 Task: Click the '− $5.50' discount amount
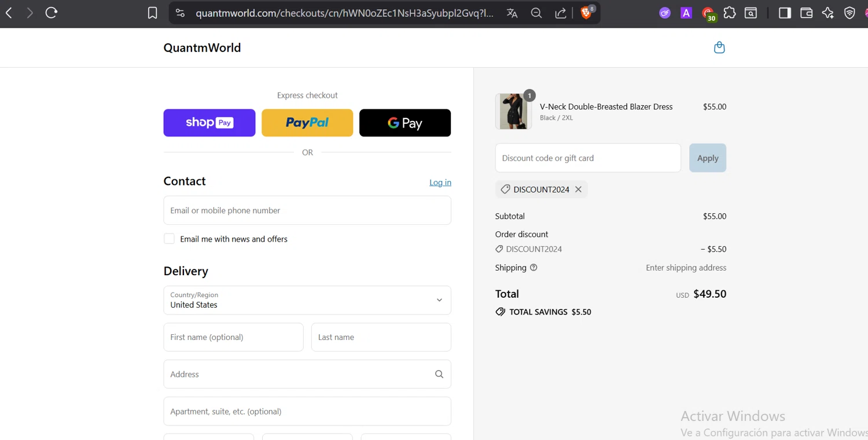(x=713, y=249)
